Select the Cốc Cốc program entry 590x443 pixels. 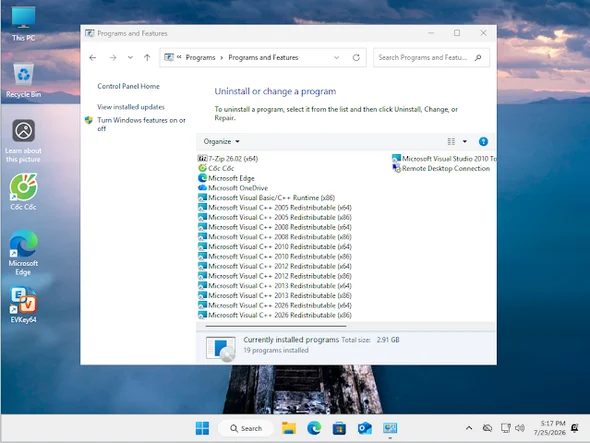tap(216, 168)
